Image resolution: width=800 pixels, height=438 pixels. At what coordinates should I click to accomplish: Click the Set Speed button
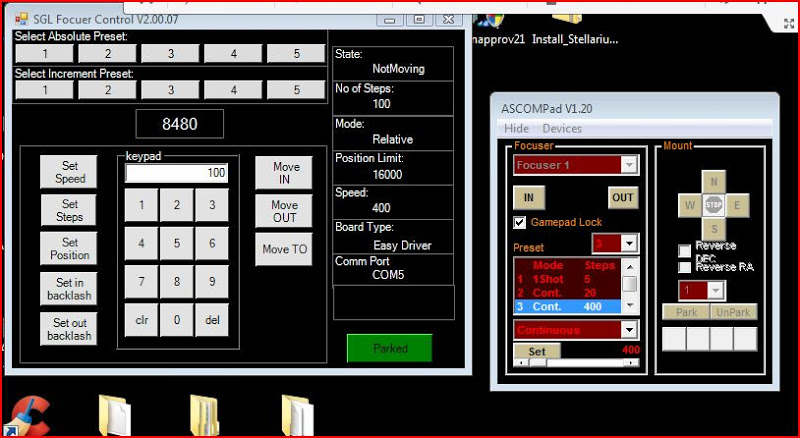(x=69, y=172)
